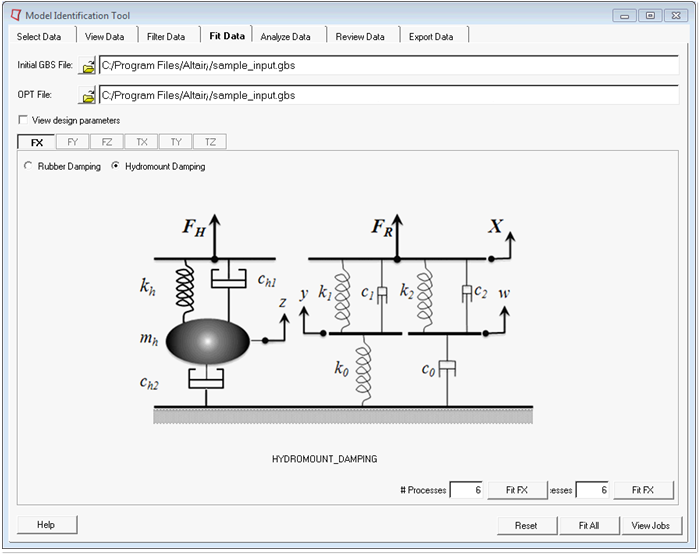Click the Initial GBS File path field
Image resolution: width=700 pixels, height=555 pixels.
(389, 66)
